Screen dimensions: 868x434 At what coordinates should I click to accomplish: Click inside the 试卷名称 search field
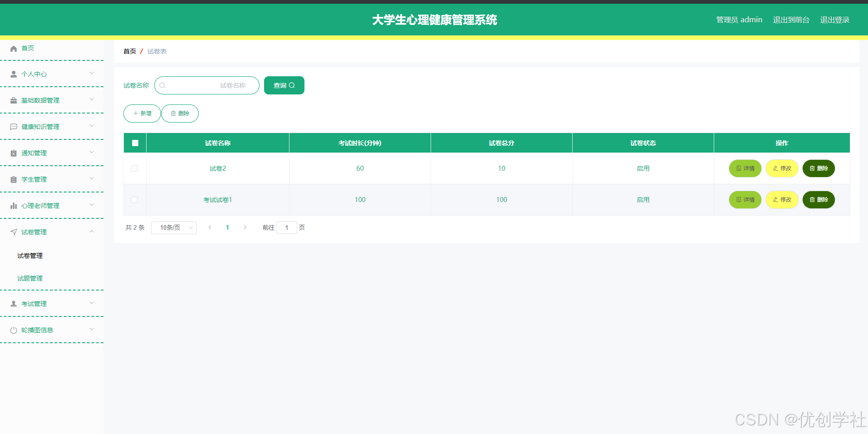tap(206, 85)
